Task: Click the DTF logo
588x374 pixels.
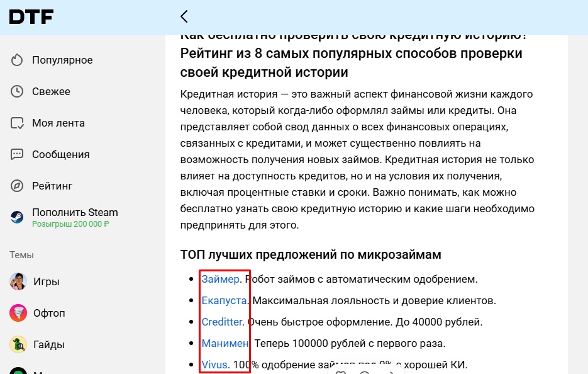Action: click(x=31, y=17)
